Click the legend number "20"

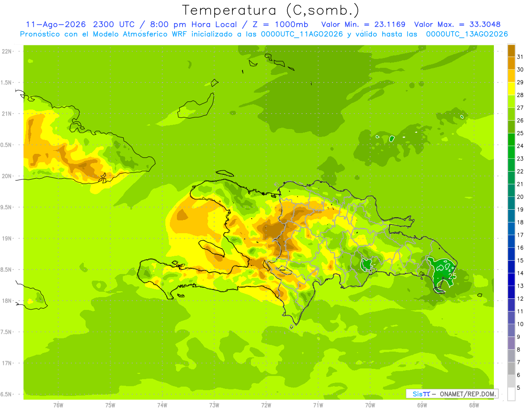pos(520,196)
